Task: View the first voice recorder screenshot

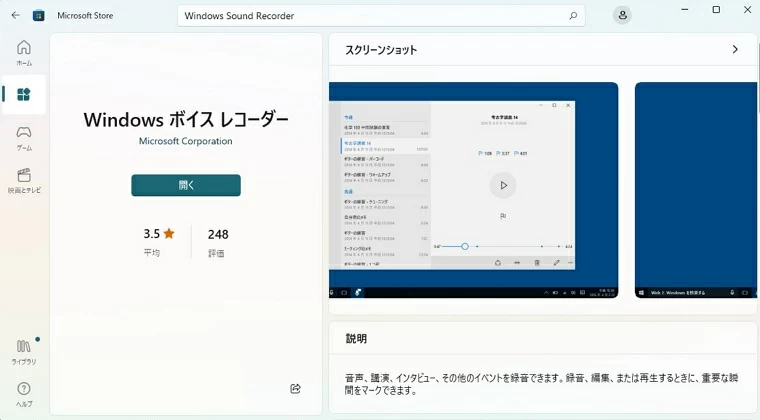Action: pos(474,190)
